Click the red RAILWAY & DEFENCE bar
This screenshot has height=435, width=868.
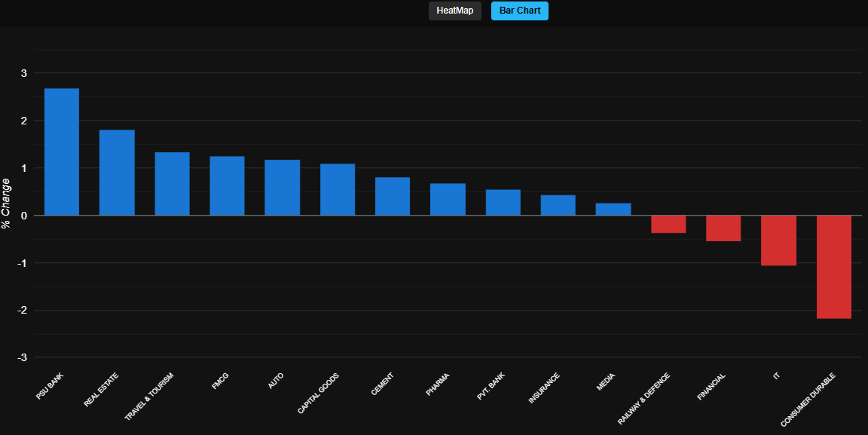tap(668, 224)
